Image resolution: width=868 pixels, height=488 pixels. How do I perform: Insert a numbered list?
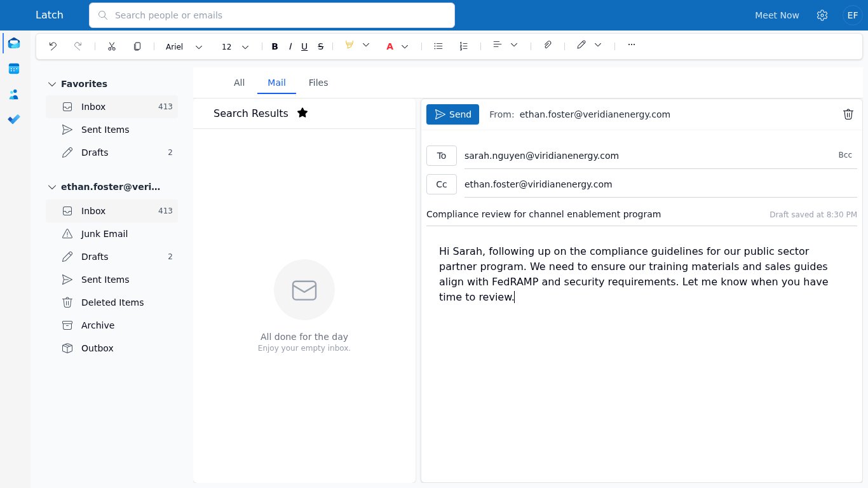464,46
